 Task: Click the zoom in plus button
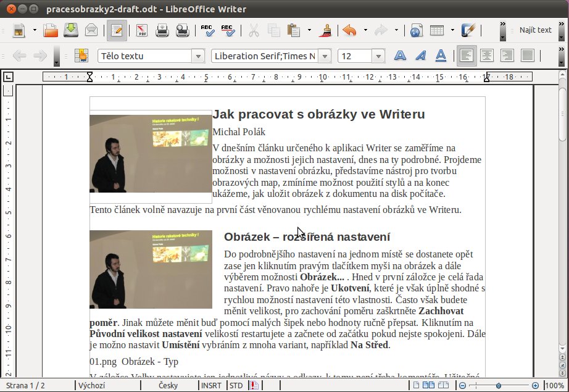[535, 385]
